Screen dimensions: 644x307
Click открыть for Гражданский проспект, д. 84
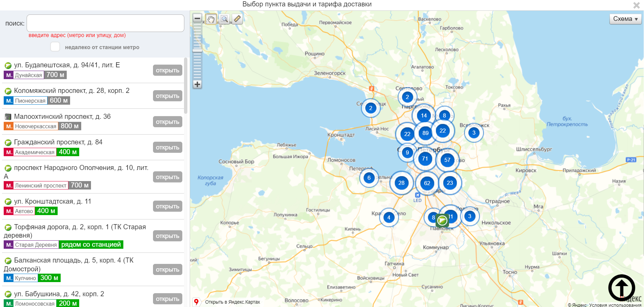[167, 147]
